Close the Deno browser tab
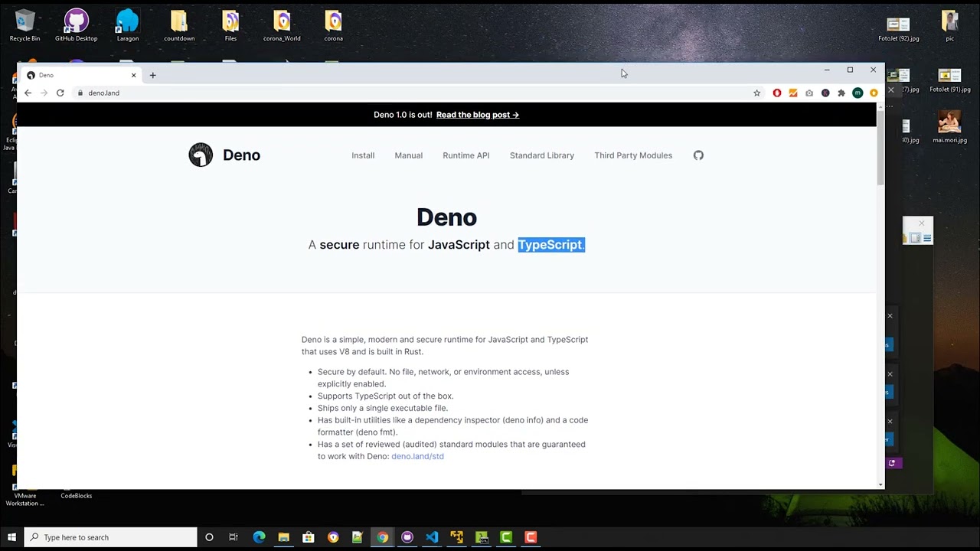Viewport: 980px width, 551px height. (x=133, y=75)
